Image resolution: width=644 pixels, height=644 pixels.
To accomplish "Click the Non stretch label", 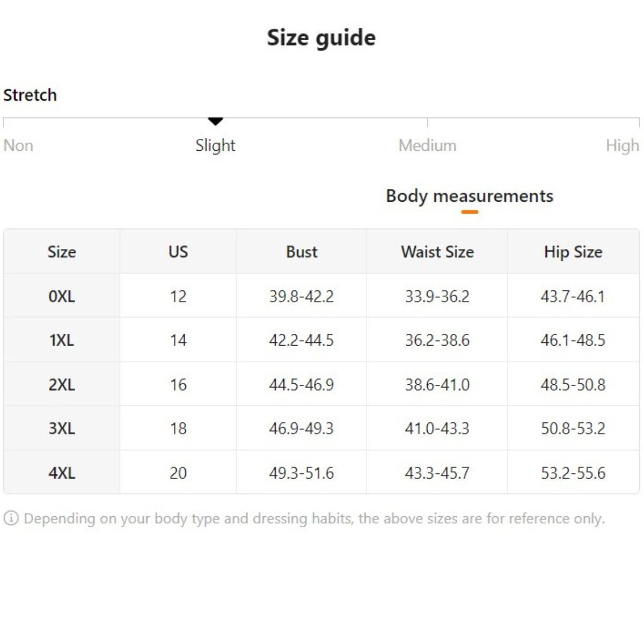I will (x=18, y=145).
